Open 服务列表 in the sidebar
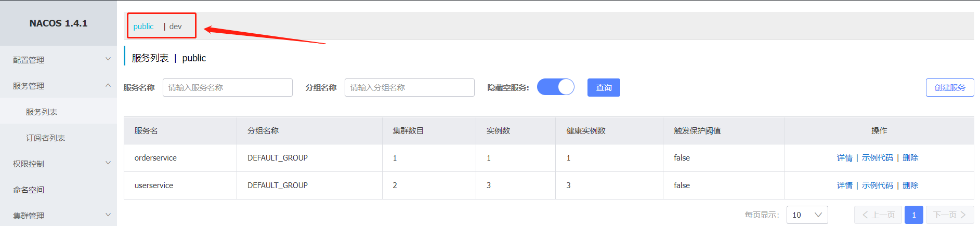Viewport: 980px width, 226px height. tap(42, 112)
